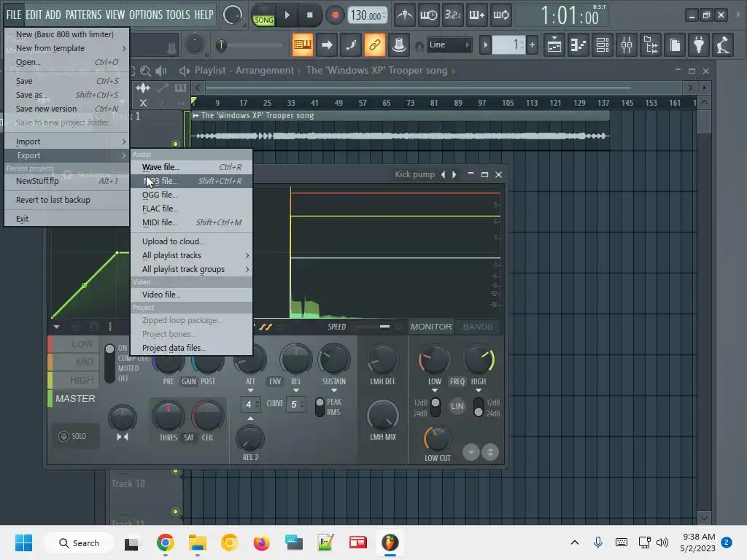
Task: Click the hint panel circular icon
Action: 233,15
